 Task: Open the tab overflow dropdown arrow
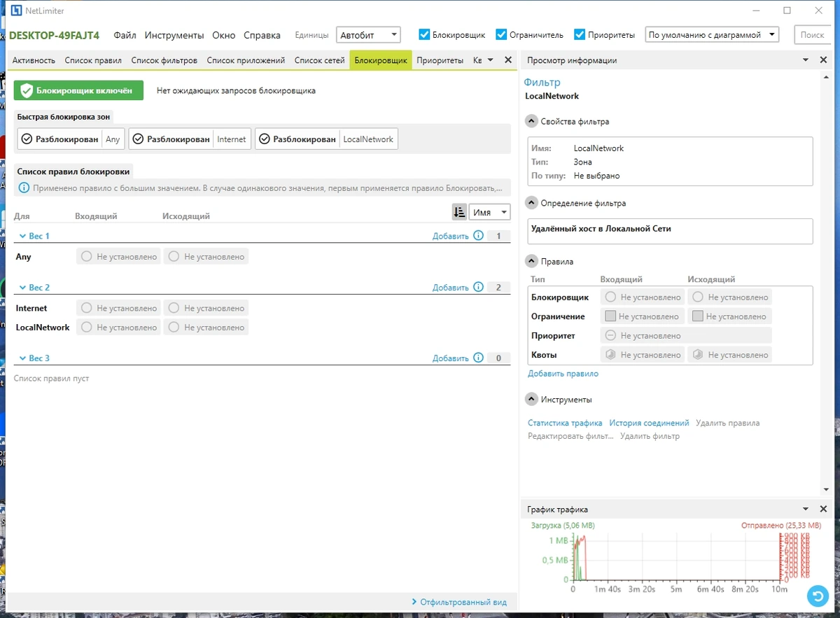[x=490, y=60]
